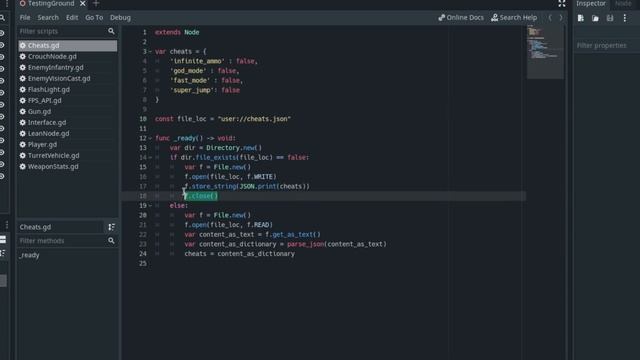Click on parse_json call on line 23
Viewport: 640px width, 360px height.
click(x=305, y=244)
